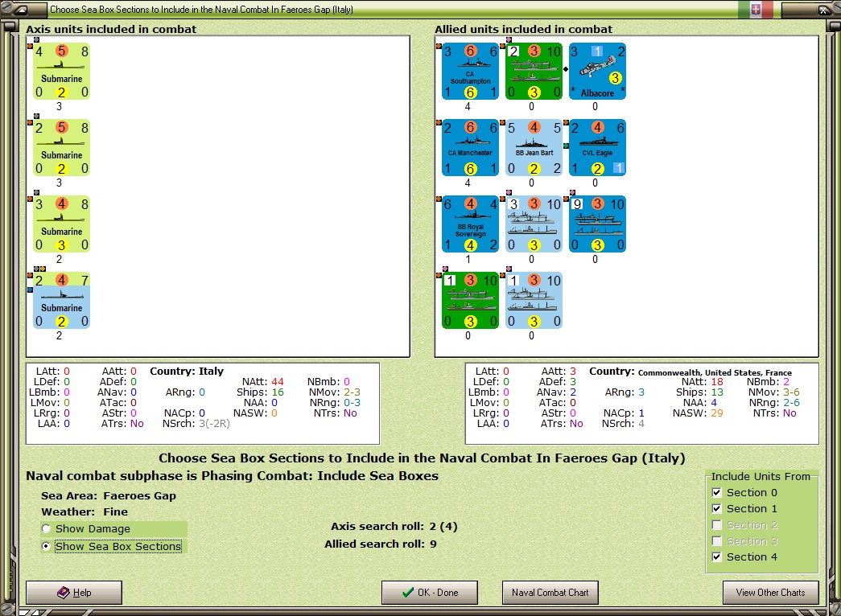Open the Help button
This screenshot has height=616, width=841.
[74, 593]
